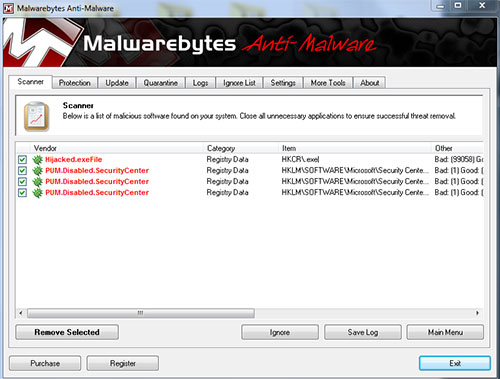Return to Main Menu
This screenshot has width=500, height=379.
click(x=445, y=332)
